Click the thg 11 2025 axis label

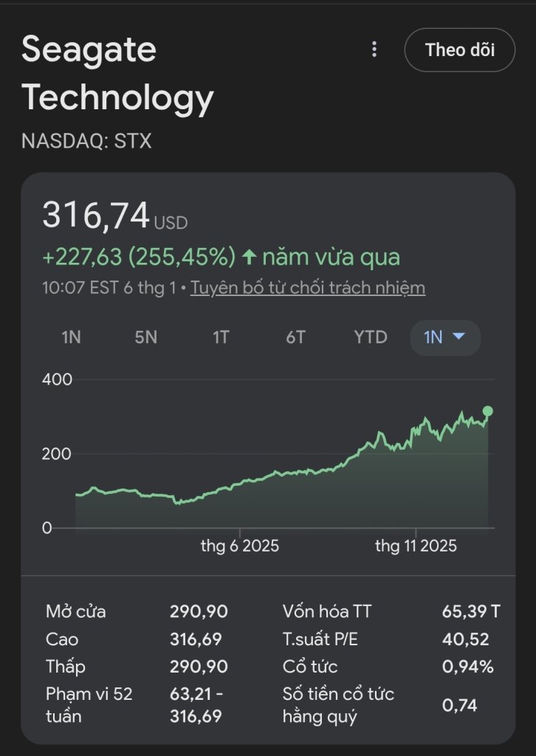coord(416,546)
